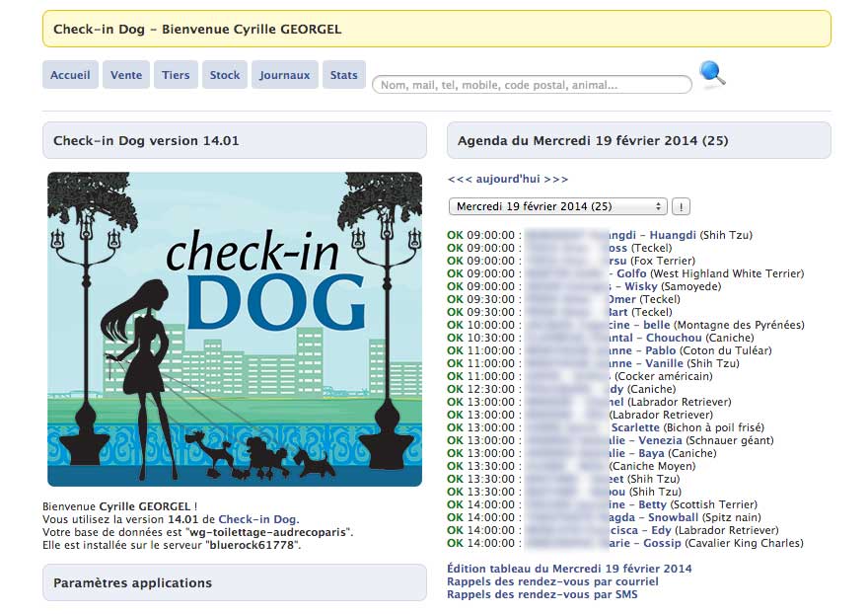Switch to the Tiers tab
Viewport: 868px width, 614px height.
[x=176, y=75]
